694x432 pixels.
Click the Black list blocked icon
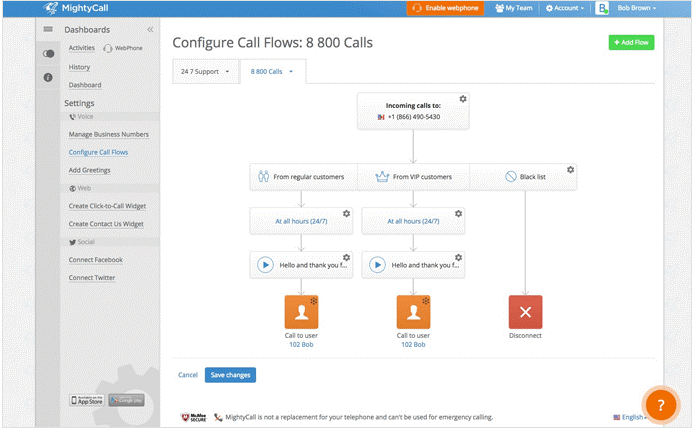511,177
